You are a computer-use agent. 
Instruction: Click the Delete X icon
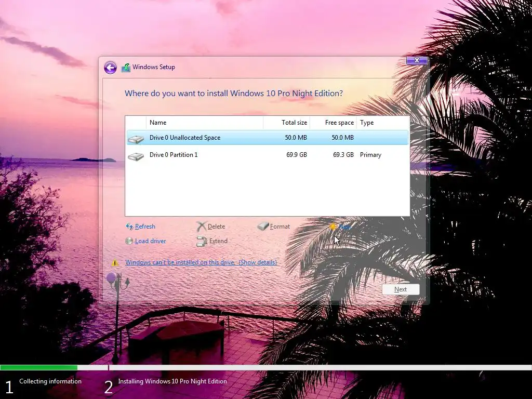202,227
